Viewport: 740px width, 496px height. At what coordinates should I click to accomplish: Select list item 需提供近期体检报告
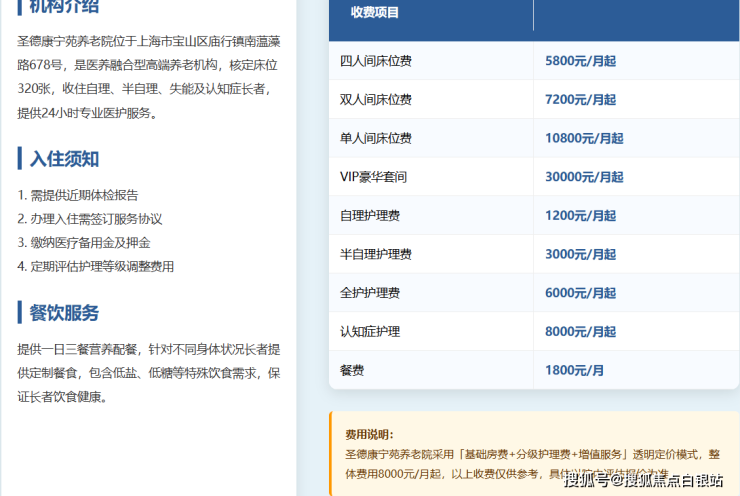pyautogui.click(x=78, y=195)
